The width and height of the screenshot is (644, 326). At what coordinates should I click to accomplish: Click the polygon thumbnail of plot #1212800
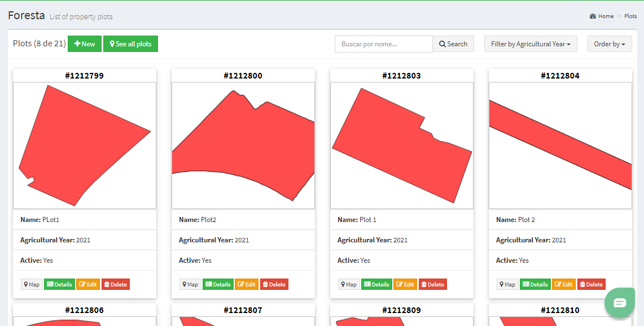(x=243, y=146)
